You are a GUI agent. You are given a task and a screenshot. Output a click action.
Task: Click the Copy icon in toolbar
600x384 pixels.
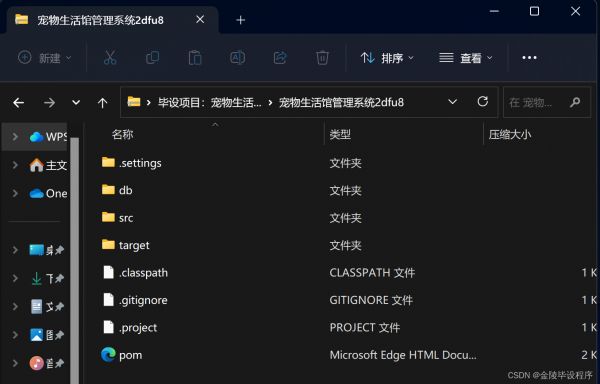click(152, 58)
